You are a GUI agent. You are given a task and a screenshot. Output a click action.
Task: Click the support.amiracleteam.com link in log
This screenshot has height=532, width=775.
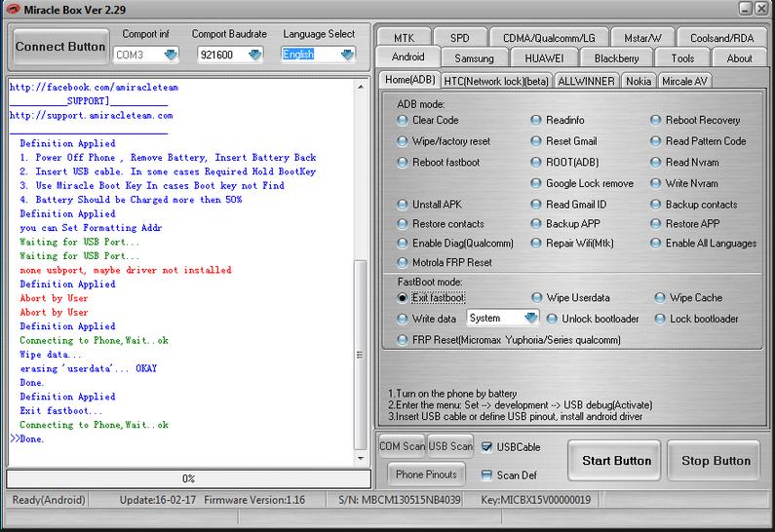coord(92,116)
